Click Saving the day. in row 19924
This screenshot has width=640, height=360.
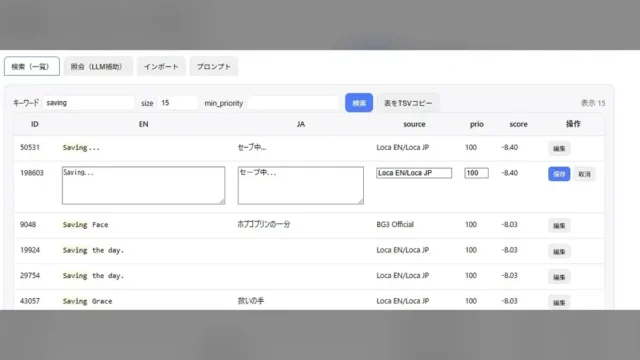tap(93, 250)
